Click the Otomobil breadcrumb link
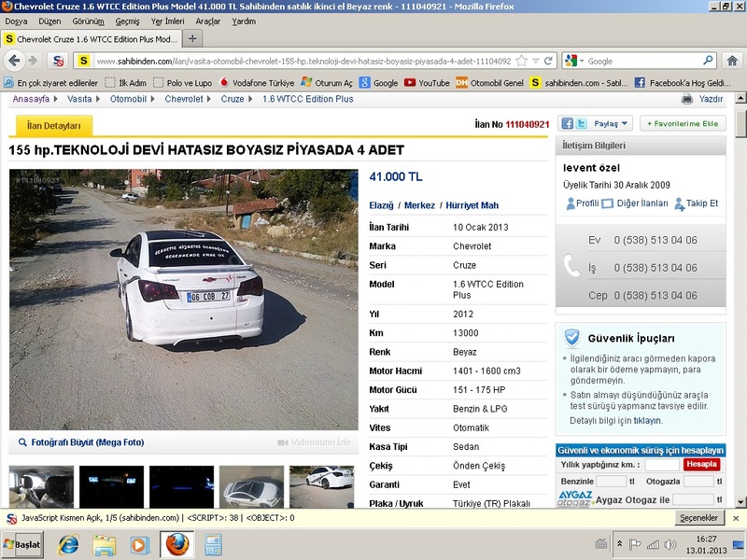Viewport: 747px width, 560px height. click(128, 99)
